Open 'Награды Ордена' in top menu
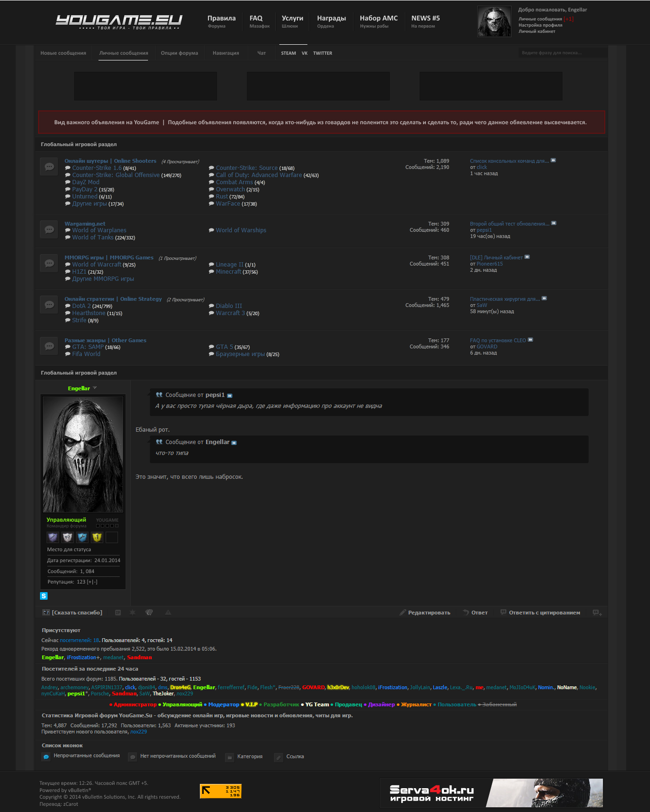This screenshot has height=812, width=650. click(x=331, y=21)
